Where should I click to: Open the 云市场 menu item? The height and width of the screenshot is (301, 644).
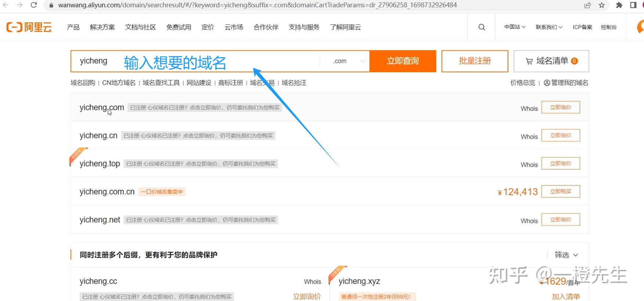[234, 27]
